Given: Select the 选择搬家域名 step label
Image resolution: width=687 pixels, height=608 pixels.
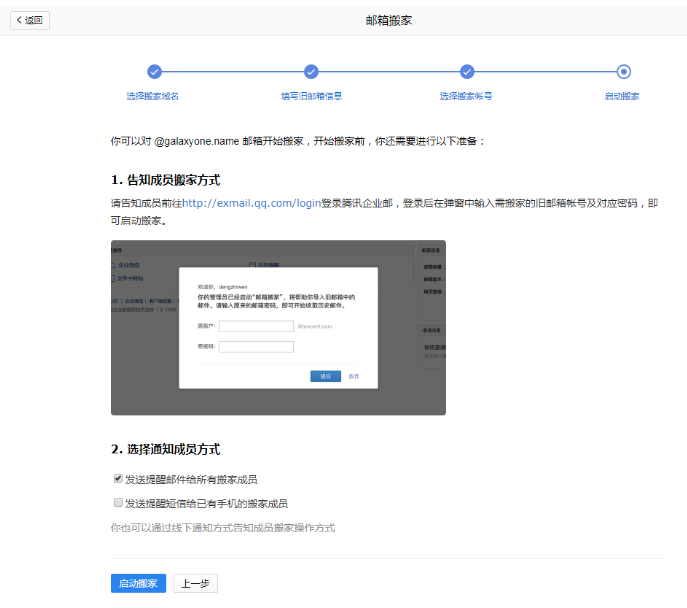Looking at the screenshot, I should (x=153, y=96).
